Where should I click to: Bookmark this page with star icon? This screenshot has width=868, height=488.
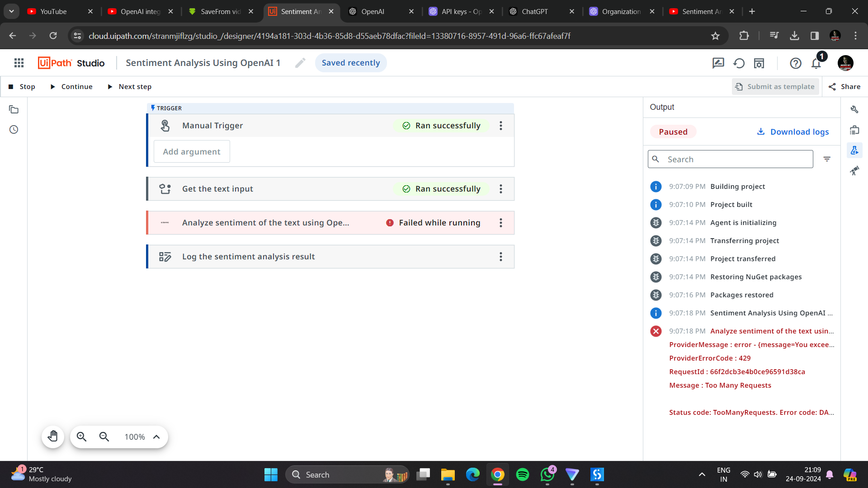pyautogui.click(x=715, y=36)
